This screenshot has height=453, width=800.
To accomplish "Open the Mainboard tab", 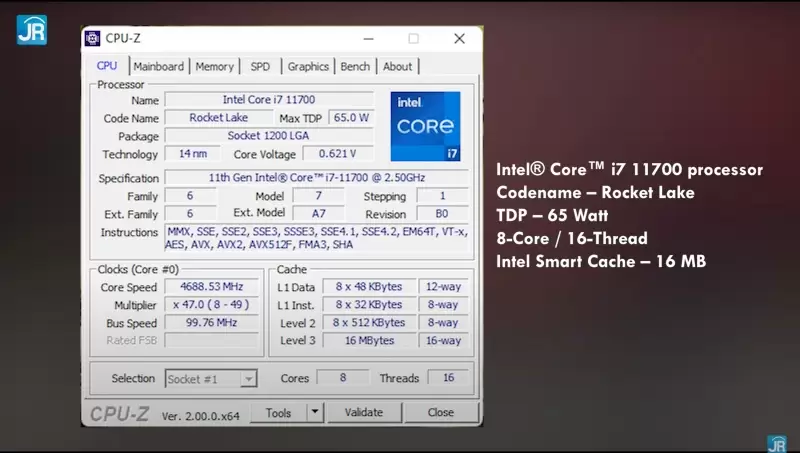I will 159,66.
